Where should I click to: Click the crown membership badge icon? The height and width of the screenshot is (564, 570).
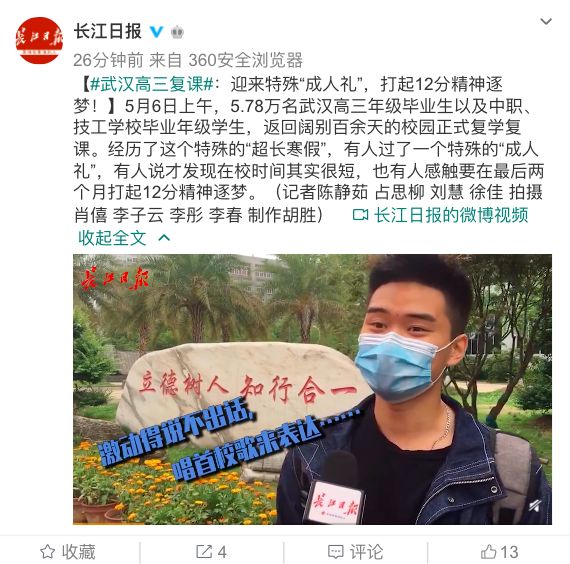point(177,32)
